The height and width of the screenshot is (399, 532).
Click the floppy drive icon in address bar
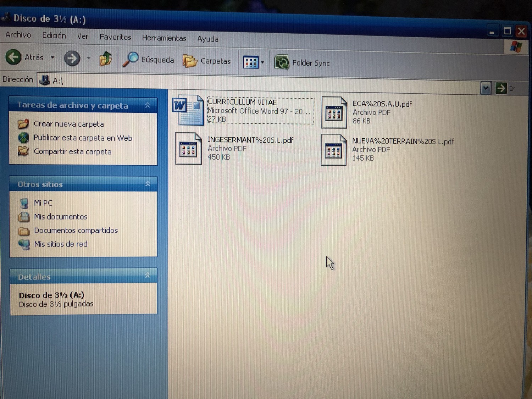44,80
